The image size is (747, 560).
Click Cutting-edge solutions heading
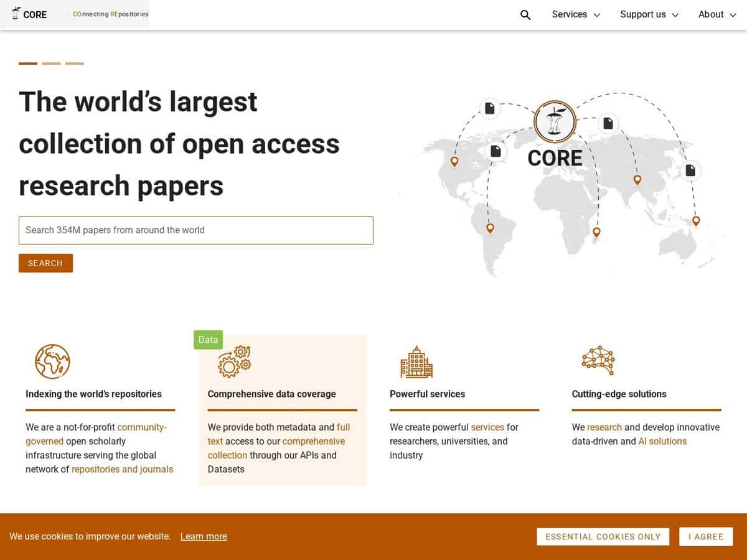(619, 394)
